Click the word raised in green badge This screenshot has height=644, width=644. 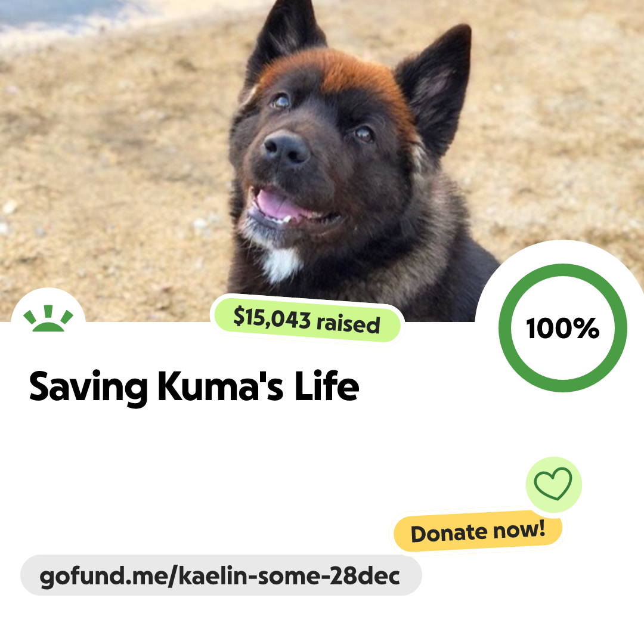click(x=348, y=324)
